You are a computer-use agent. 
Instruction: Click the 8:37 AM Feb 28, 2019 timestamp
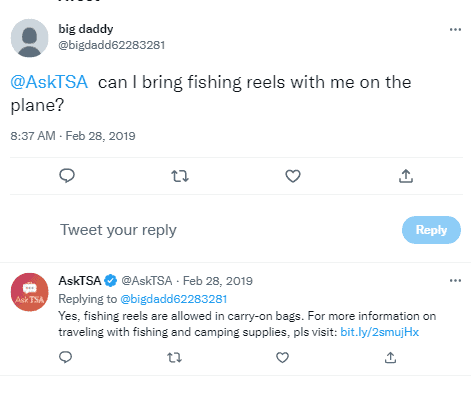[73, 136]
